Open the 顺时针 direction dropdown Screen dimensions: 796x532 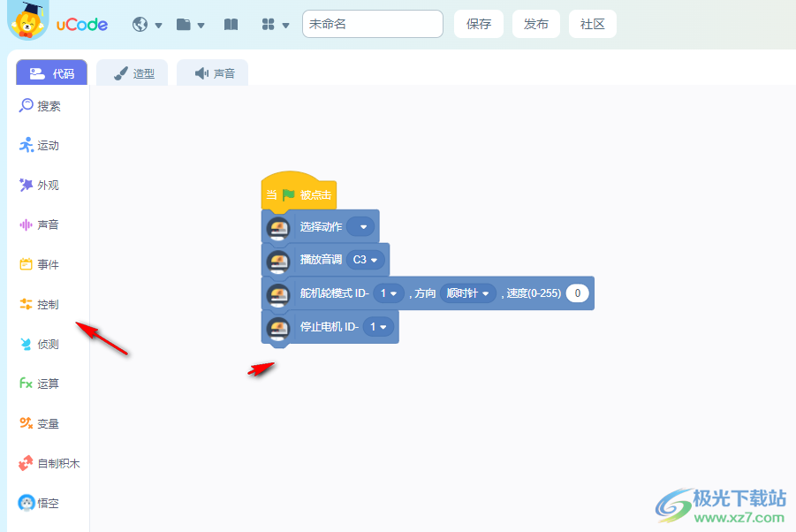(467, 293)
